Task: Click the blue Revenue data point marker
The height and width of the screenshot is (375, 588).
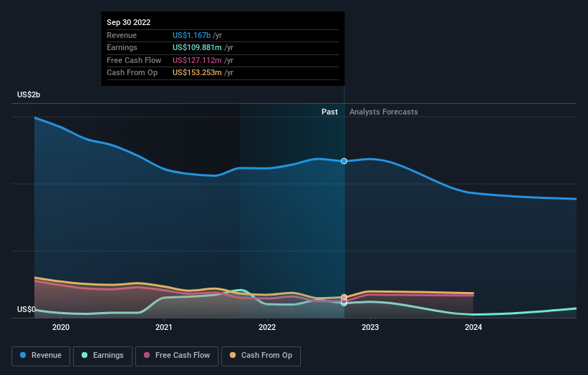Action: pyautogui.click(x=344, y=161)
